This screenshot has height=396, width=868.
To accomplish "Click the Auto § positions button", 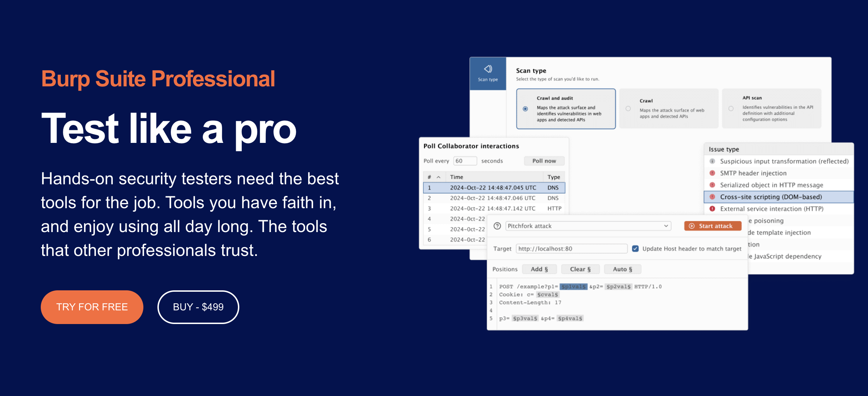I will [x=623, y=269].
